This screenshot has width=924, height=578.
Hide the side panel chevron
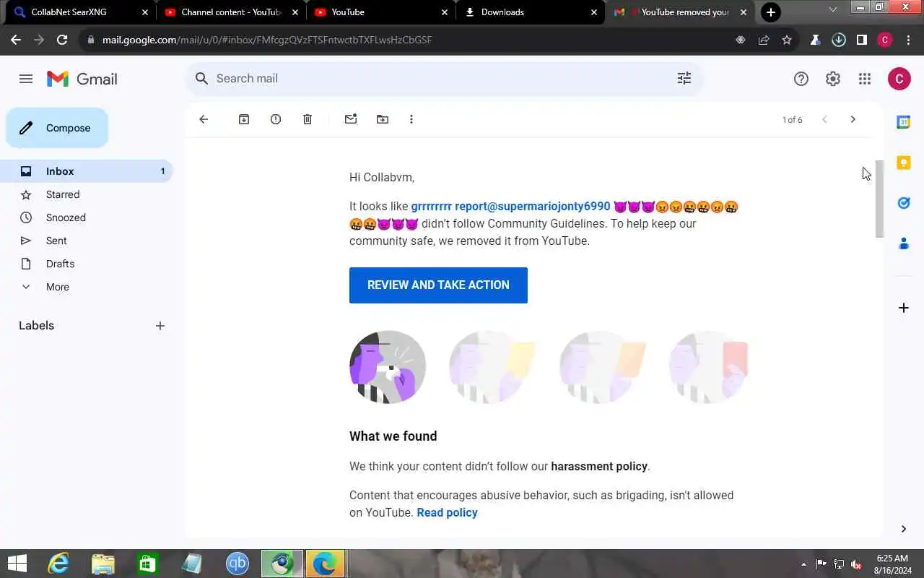(x=903, y=529)
